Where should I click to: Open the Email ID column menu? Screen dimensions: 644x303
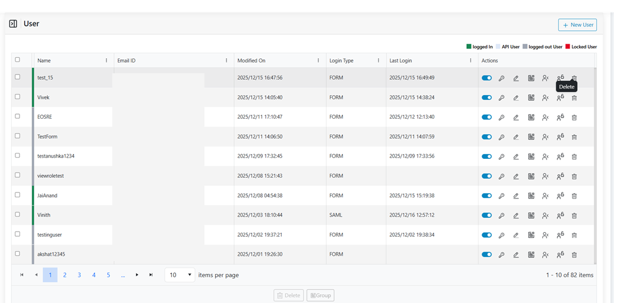pyautogui.click(x=226, y=60)
